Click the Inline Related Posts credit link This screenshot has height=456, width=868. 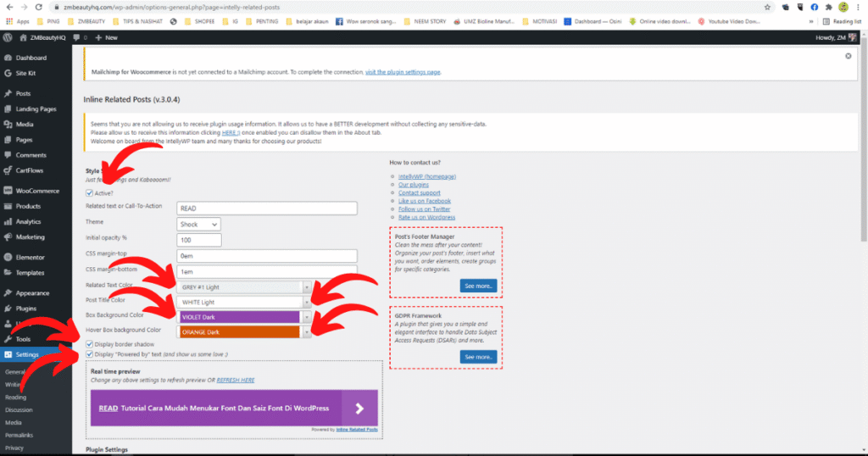click(x=357, y=430)
